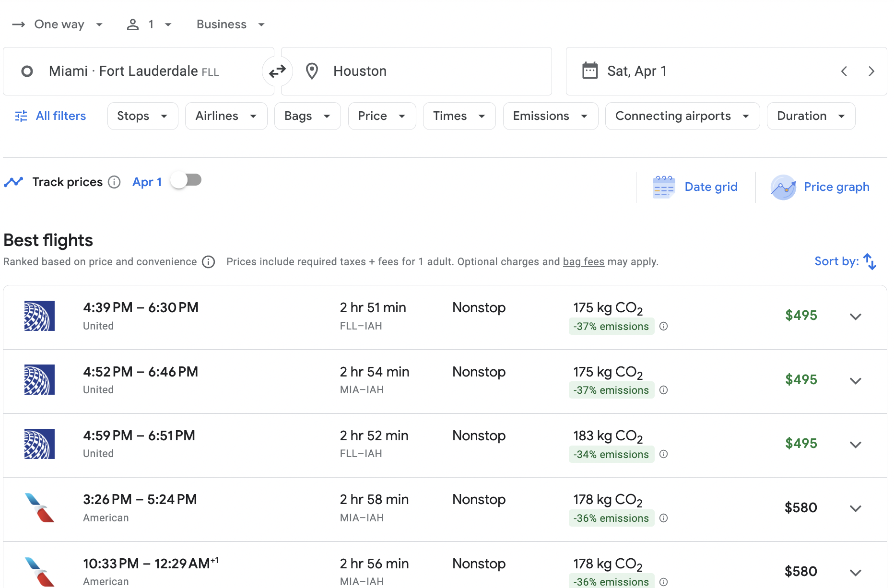Click the sort arrows icon

point(870,262)
